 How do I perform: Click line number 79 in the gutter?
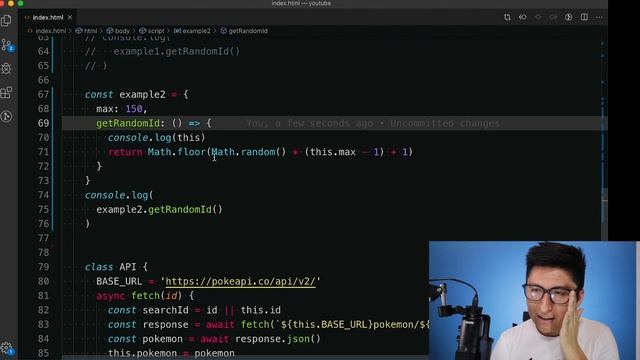click(43, 267)
